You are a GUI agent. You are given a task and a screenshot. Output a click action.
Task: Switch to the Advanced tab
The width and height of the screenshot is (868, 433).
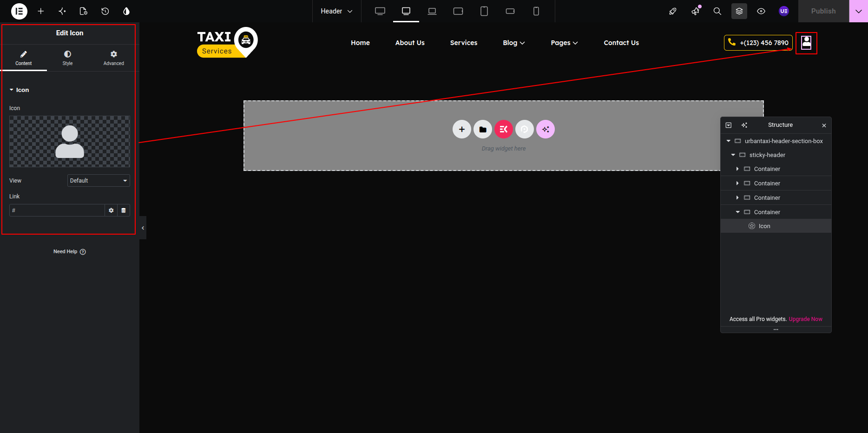tap(114, 58)
